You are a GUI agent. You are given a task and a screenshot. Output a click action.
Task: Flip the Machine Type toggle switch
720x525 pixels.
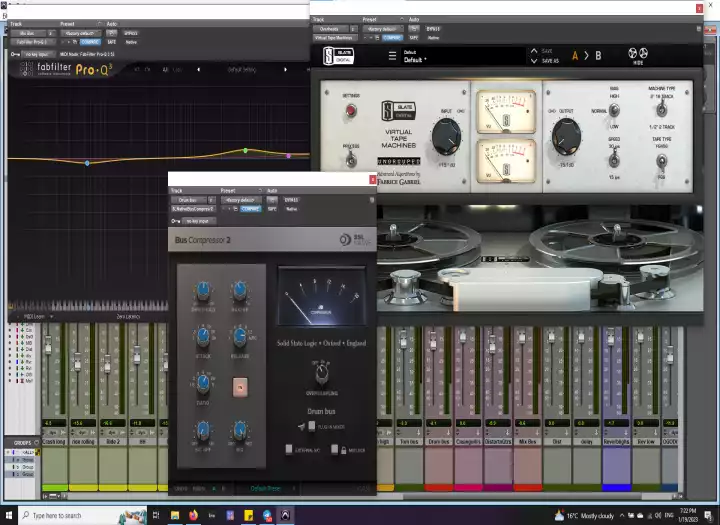(661, 110)
